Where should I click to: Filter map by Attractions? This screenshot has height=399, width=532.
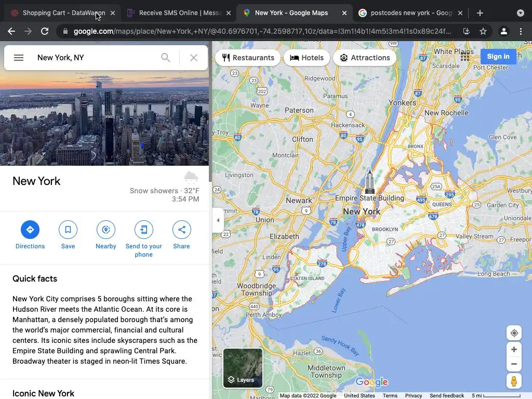point(365,58)
